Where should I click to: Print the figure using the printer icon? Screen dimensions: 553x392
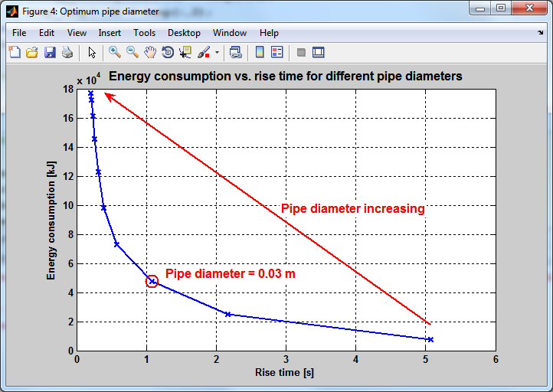67,52
